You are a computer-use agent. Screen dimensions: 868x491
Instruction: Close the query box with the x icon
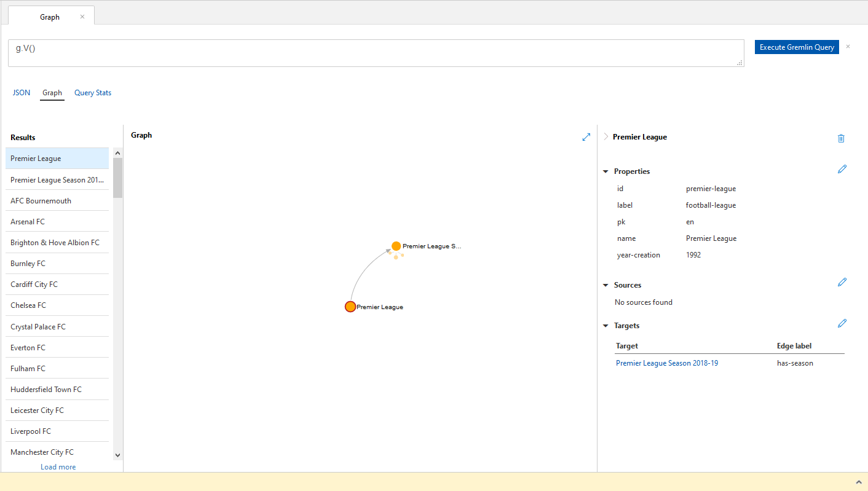click(x=848, y=47)
